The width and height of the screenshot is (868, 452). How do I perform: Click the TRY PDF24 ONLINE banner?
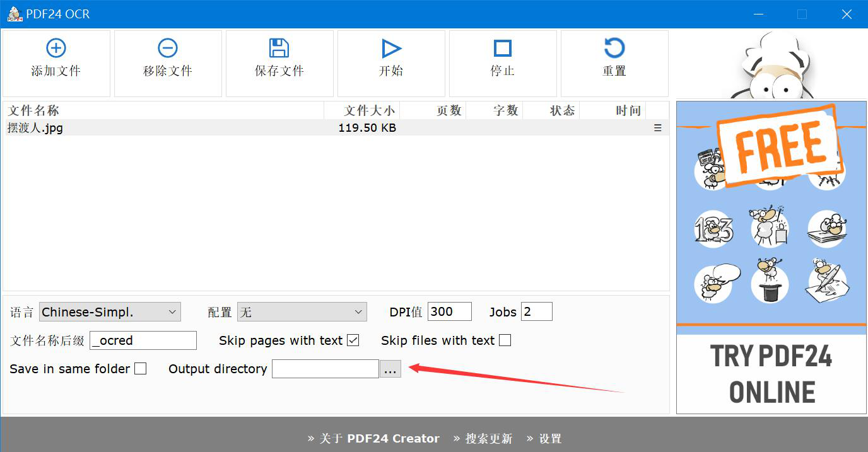(x=771, y=374)
